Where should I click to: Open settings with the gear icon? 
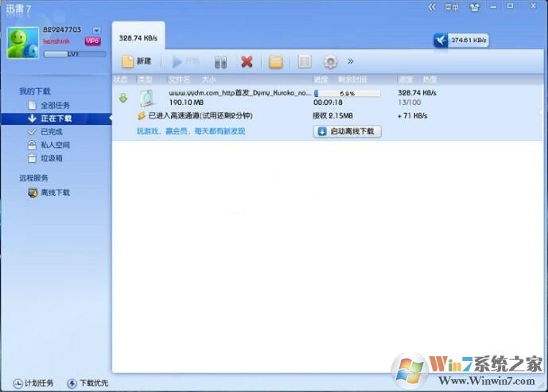(330, 61)
